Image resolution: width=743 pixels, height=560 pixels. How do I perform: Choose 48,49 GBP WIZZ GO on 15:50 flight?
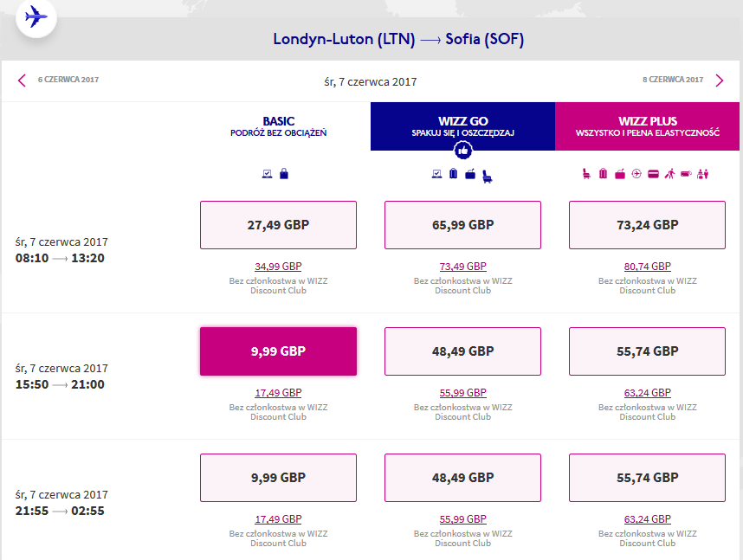[463, 351]
